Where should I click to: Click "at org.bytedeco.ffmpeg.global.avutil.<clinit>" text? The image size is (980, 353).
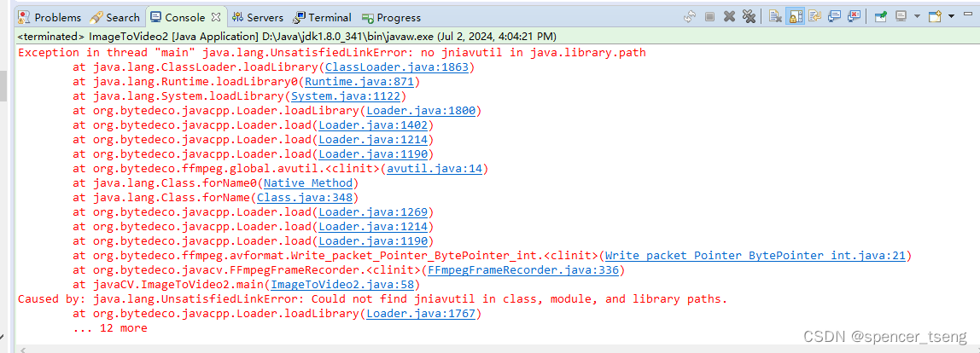(x=227, y=169)
